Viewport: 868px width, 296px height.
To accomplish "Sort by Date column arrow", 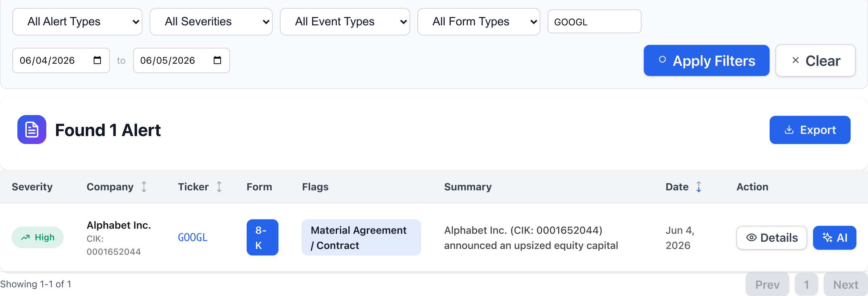I will tap(699, 187).
